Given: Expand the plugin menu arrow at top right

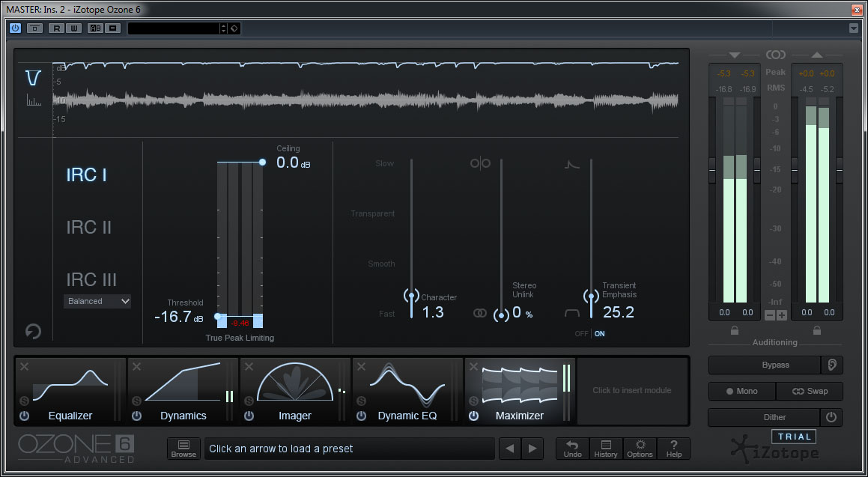Looking at the screenshot, I should tap(854, 28).
